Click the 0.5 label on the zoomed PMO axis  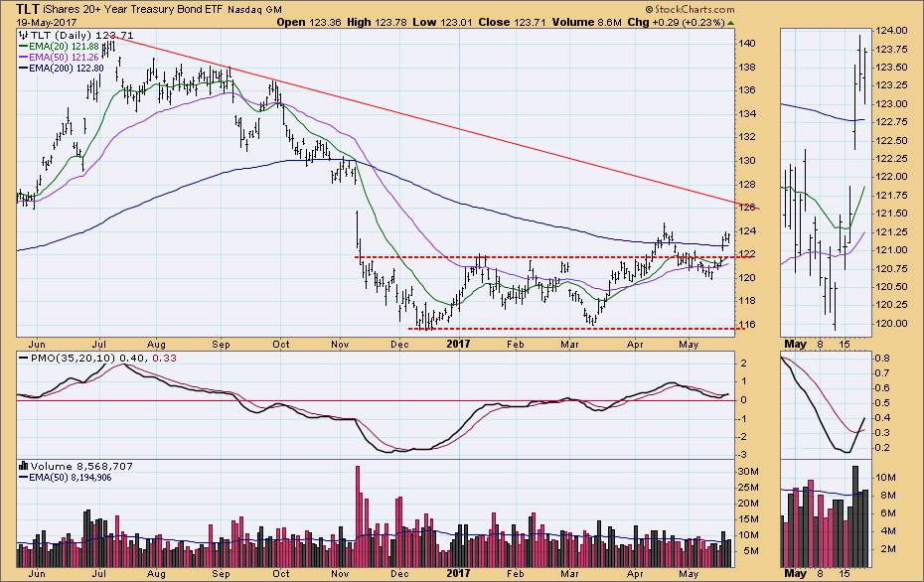pos(882,403)
